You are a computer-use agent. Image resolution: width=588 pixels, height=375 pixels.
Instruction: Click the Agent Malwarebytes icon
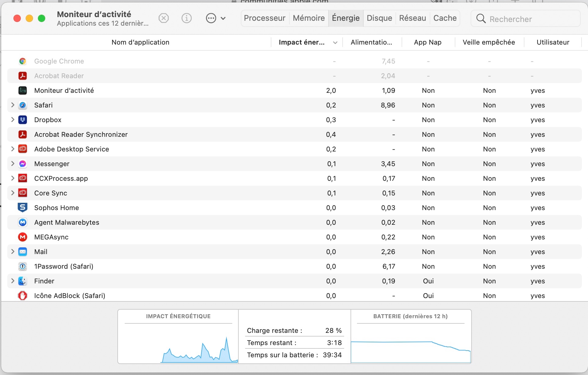pyautogui.click(x=23, y=222)
